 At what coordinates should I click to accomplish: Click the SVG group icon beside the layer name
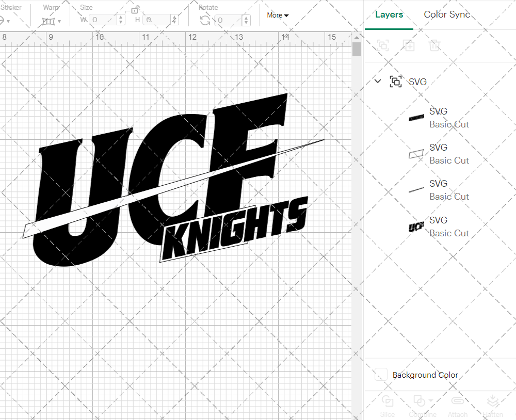click(396, 82)
